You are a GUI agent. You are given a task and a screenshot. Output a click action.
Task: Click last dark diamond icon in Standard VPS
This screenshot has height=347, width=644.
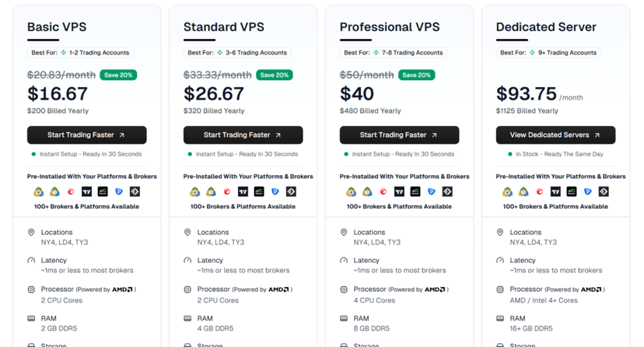tap(291, 191)
